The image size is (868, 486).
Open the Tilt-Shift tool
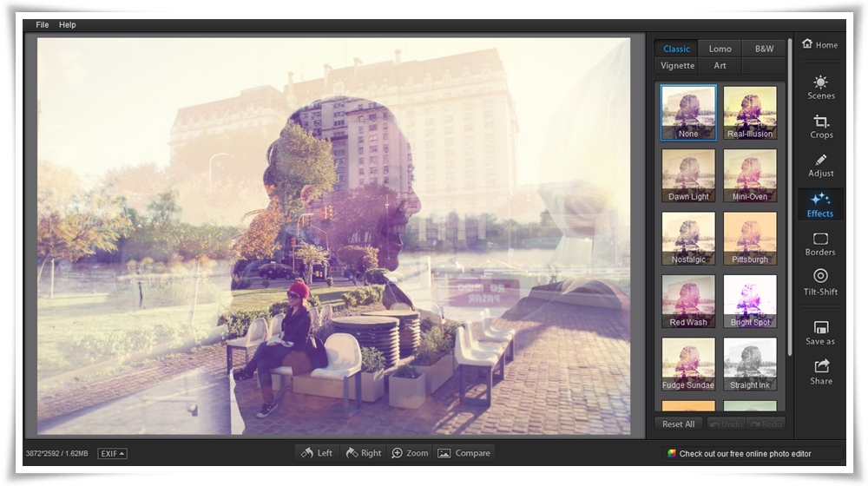(x=820, y=282)
